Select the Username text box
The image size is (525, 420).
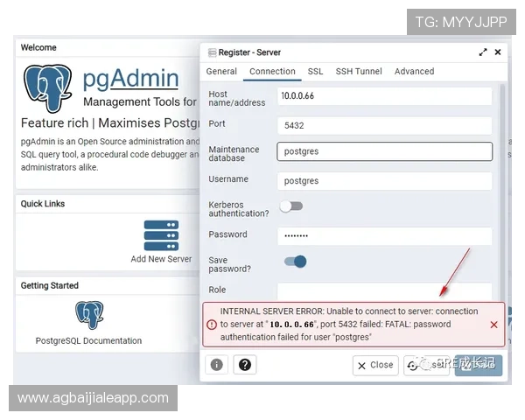[384, 181]
